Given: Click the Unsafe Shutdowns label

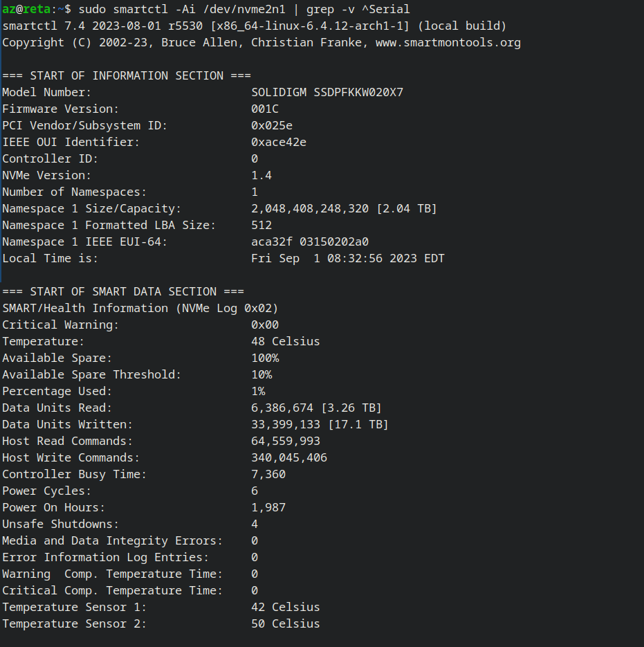Looking at the screenshot, I should (x=60, y=524).
